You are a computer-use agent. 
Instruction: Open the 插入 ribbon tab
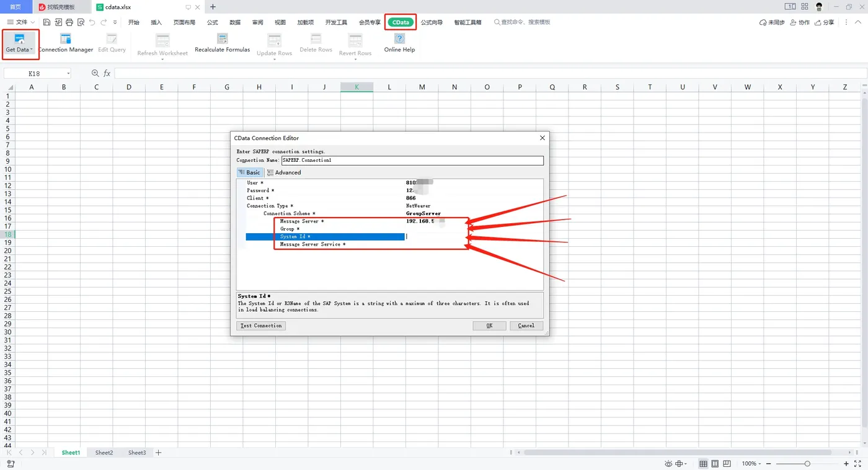click(x=156, y=22)
